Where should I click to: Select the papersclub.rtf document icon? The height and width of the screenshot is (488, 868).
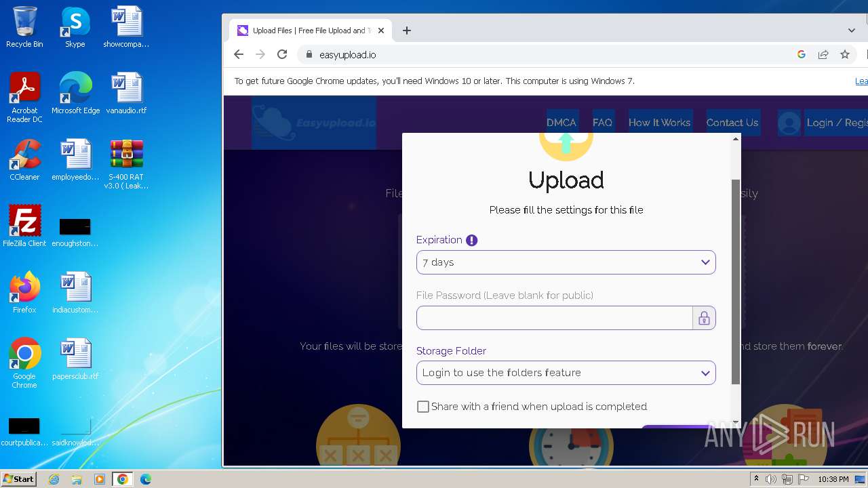[75, 359]
